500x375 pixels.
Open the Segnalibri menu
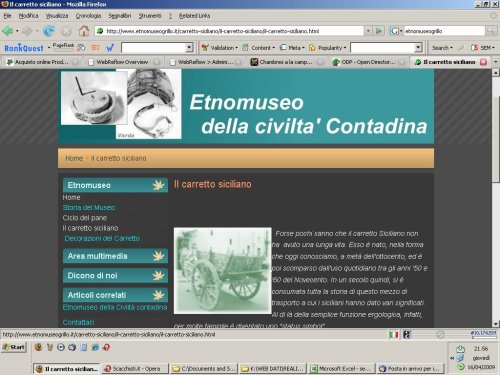120,16
